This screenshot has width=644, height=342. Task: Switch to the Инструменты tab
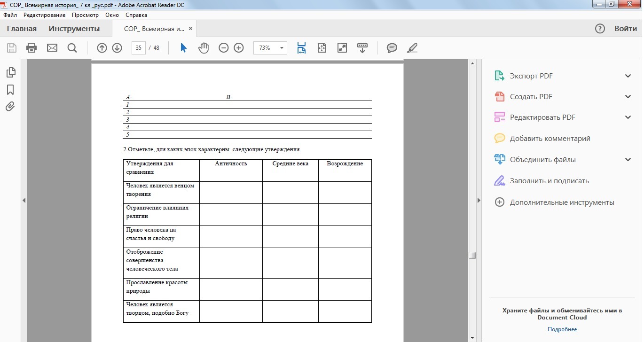[74, 29]
